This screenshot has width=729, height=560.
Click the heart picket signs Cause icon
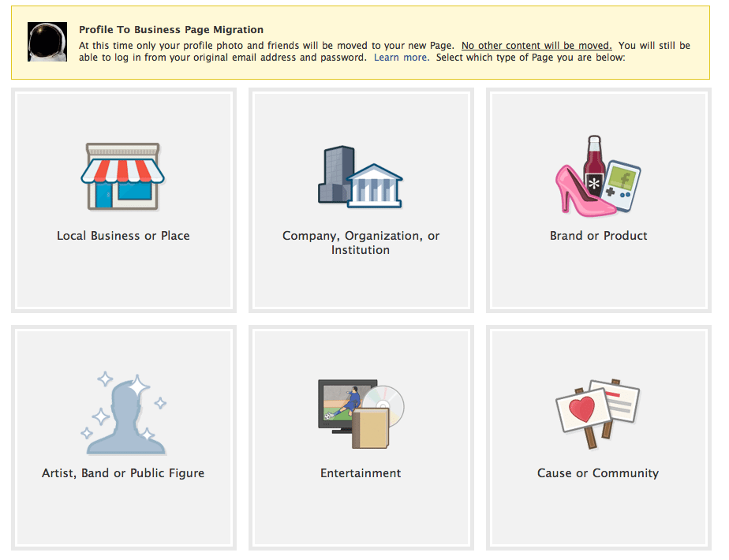click(x=598, y=413)
